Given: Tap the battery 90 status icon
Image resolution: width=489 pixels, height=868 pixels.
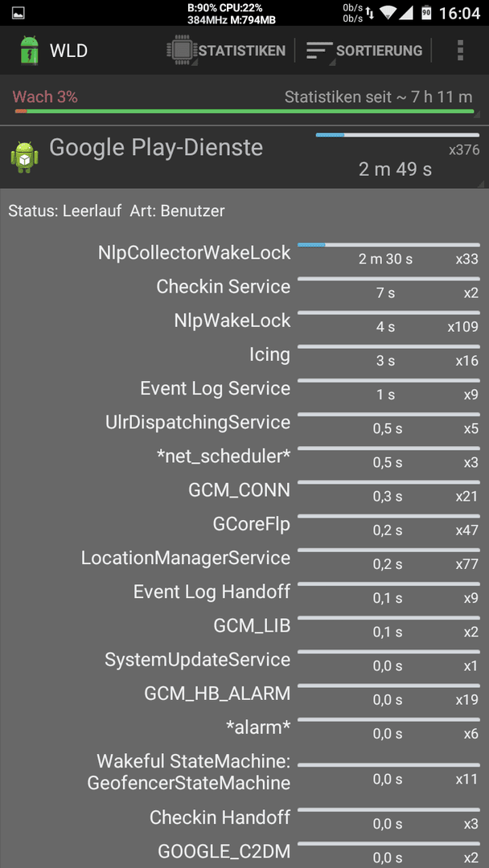Looking at the screenshot, I should 426,13.
